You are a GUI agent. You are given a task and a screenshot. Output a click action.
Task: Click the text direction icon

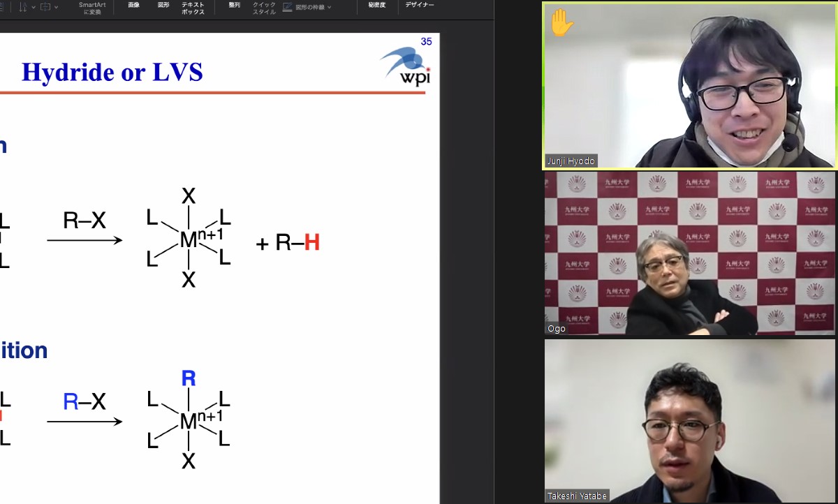click(x=23, y=7)
